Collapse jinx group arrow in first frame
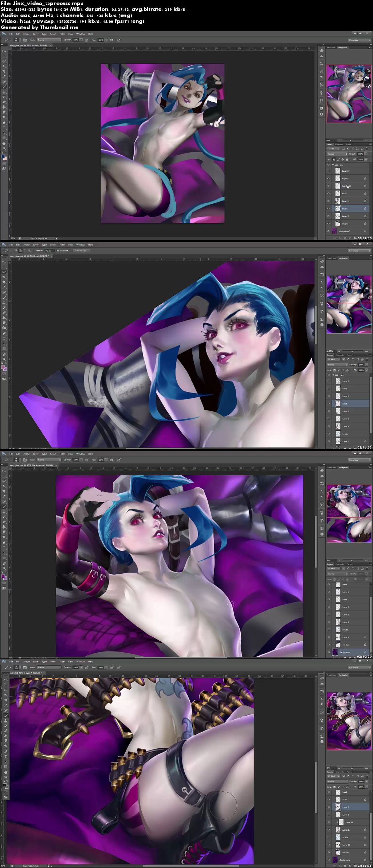Image resolution: width=373 pixels, height=868 pixels. 333,165
